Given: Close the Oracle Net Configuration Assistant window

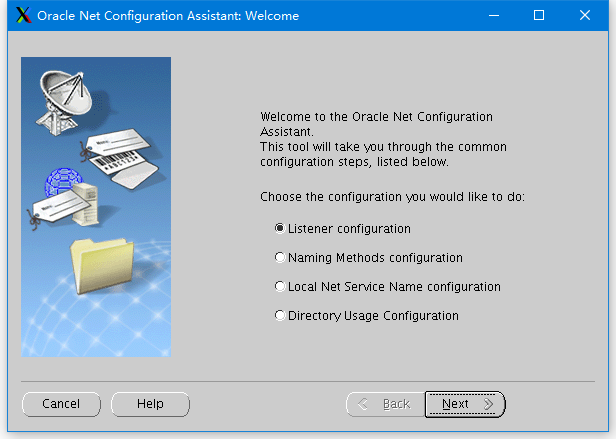Looking at the screenshot, I should (x=585, y=15).
